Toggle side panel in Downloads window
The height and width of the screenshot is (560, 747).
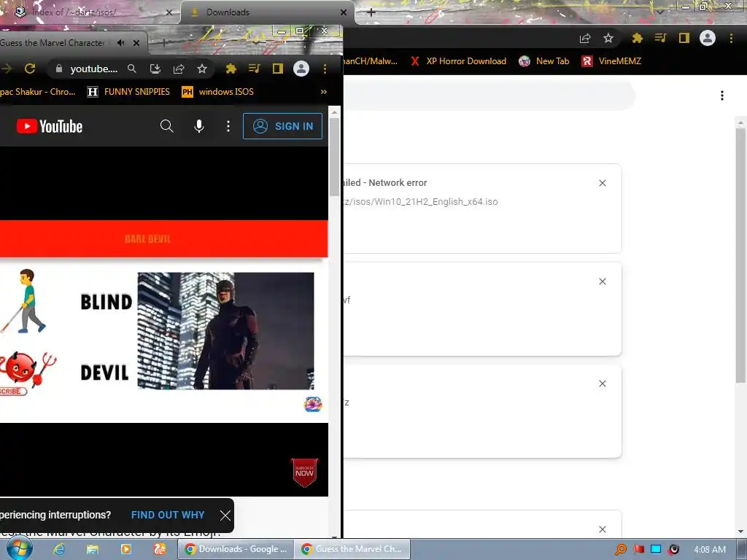coord(684,38)
